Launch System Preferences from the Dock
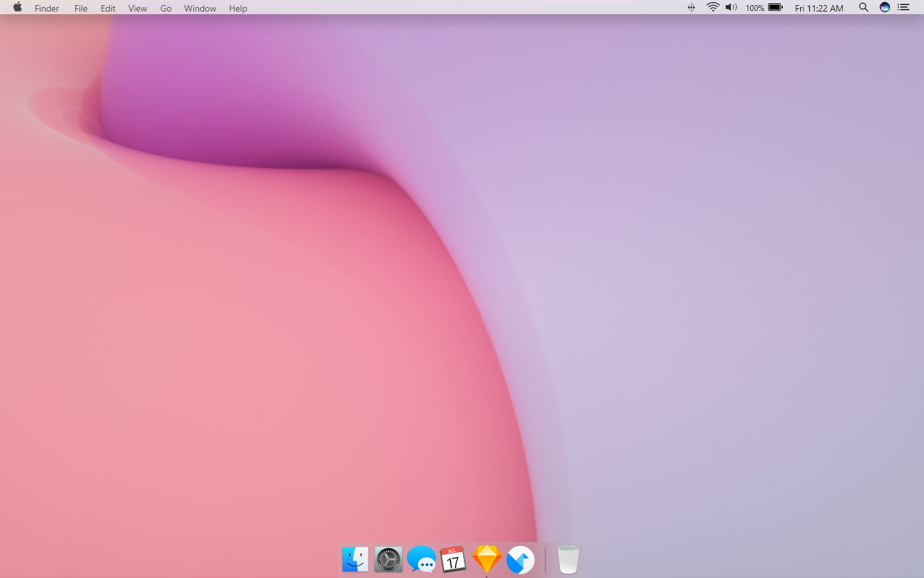The width and height of the screenshot is (924, 578). click(x=388, y=559)
